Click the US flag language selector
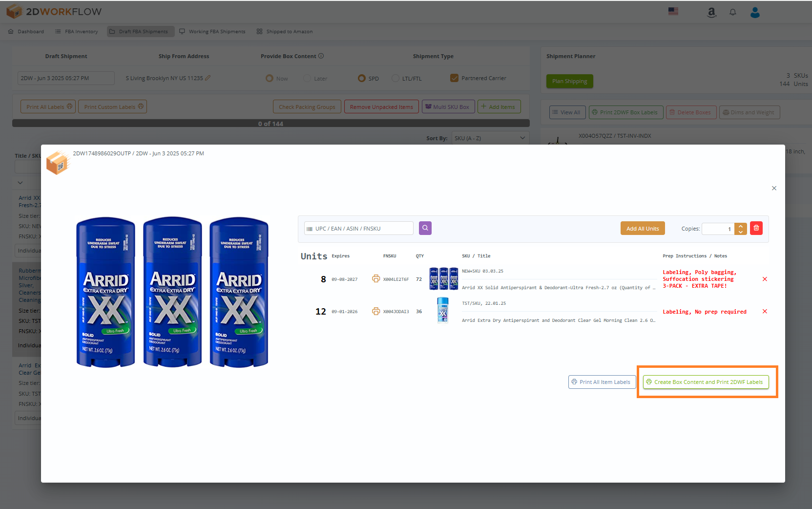The width and height of the screenshot is (812, 509). pos(673,11)
